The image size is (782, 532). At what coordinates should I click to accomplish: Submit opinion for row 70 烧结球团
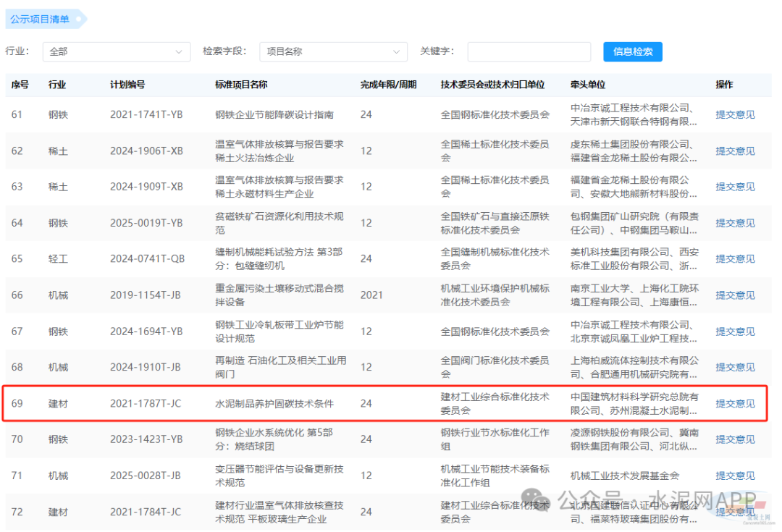(x=735, y=439)
